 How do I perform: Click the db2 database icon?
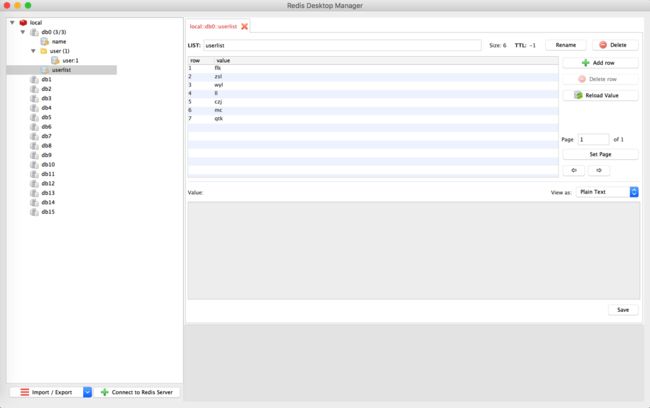coord(34,89)
